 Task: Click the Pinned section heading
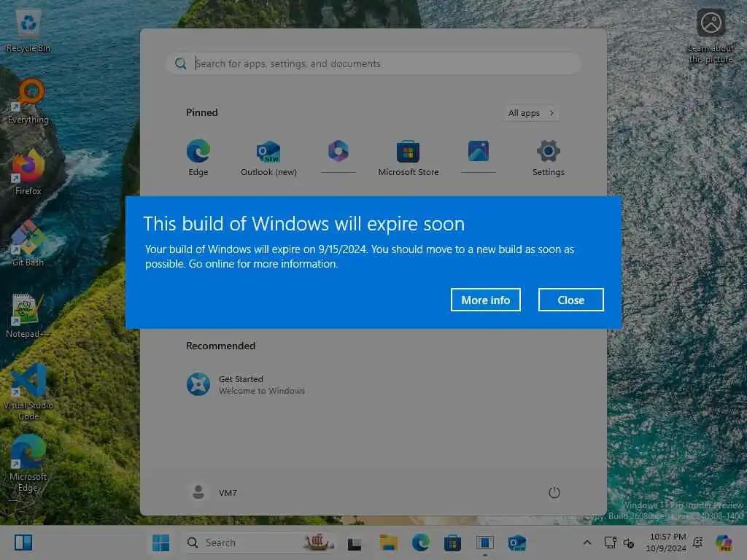(201, 112)
